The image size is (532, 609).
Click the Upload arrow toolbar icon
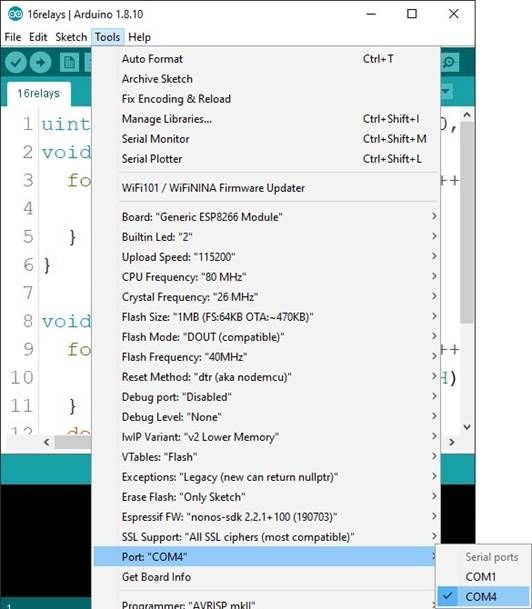point(40,62)
